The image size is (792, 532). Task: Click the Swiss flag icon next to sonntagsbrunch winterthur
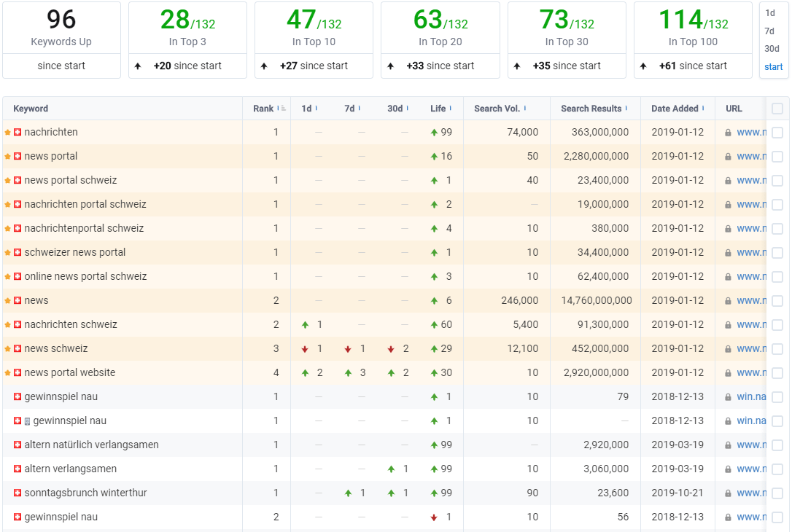[18, 493]
